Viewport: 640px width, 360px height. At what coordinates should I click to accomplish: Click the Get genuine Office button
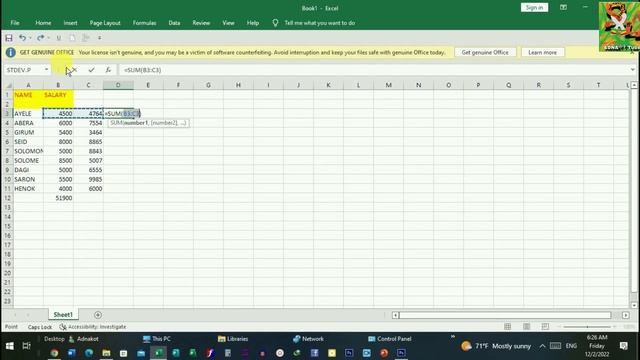coord(485,52)
